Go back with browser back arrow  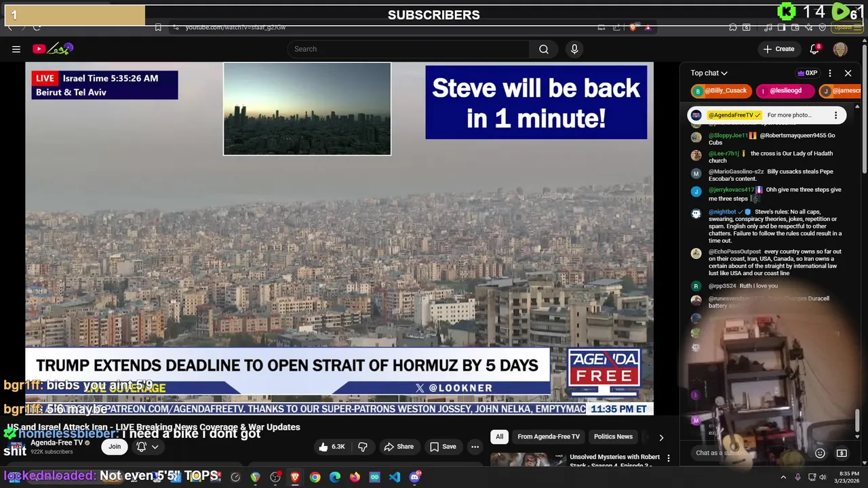tap(10, 27)
